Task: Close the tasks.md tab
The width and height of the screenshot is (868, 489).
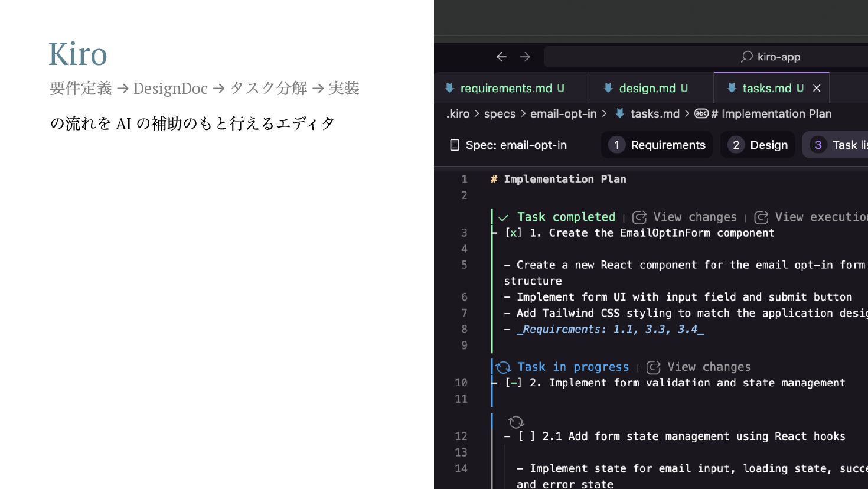Action: [x=817, y=88]
